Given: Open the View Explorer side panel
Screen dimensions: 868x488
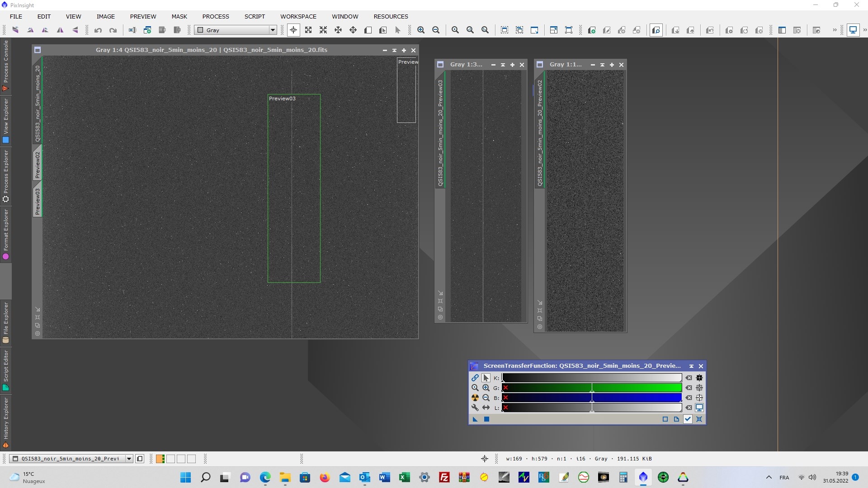Looking at the screenshot, I should 5,121.
